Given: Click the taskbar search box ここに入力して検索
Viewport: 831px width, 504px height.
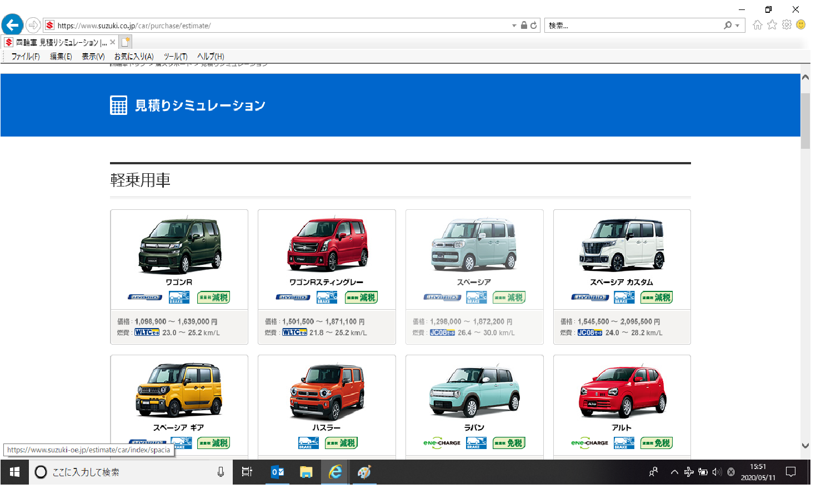Looking at the screenshot, I should click(x=131, y=472).
